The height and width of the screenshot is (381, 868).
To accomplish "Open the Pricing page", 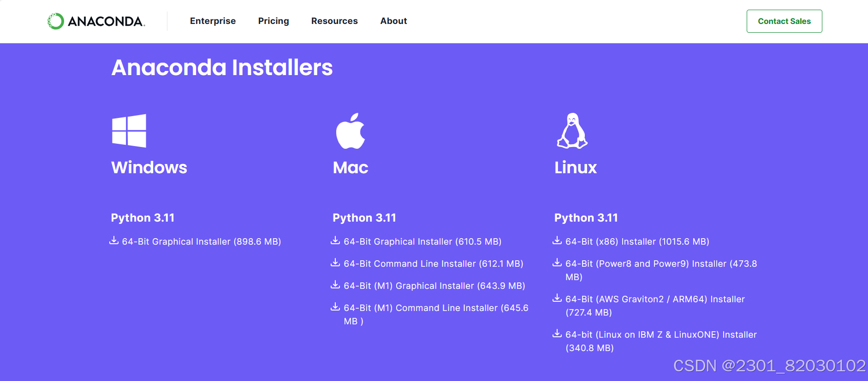I will click(x=273, y=21).
